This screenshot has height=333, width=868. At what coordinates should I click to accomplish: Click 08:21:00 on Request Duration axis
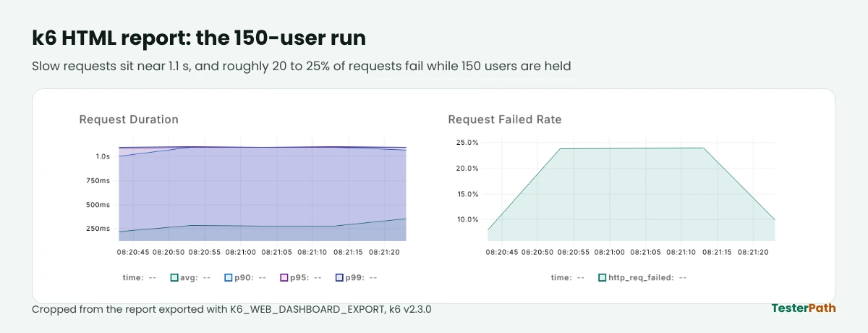click(x=241, y=253)
